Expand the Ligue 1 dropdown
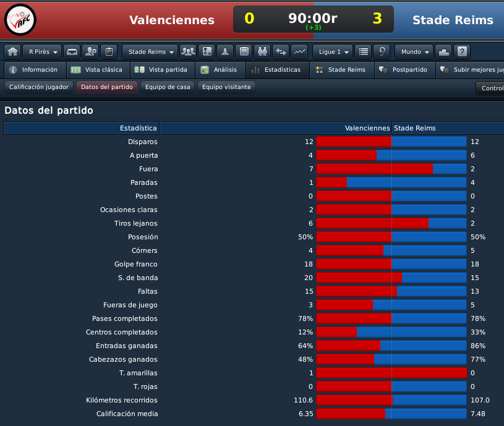The height and width of the screenshot is (426, 504). (x=333, y=52)
